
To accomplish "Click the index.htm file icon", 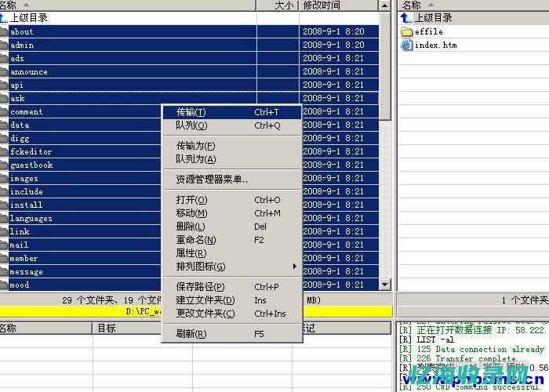I will pos(406,45).
